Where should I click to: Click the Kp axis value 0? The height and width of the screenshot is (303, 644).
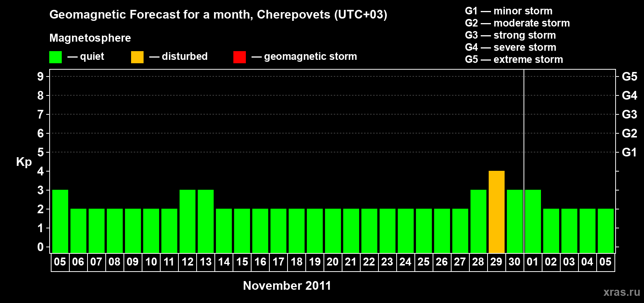pyautogui.click(x=41, y=247)
